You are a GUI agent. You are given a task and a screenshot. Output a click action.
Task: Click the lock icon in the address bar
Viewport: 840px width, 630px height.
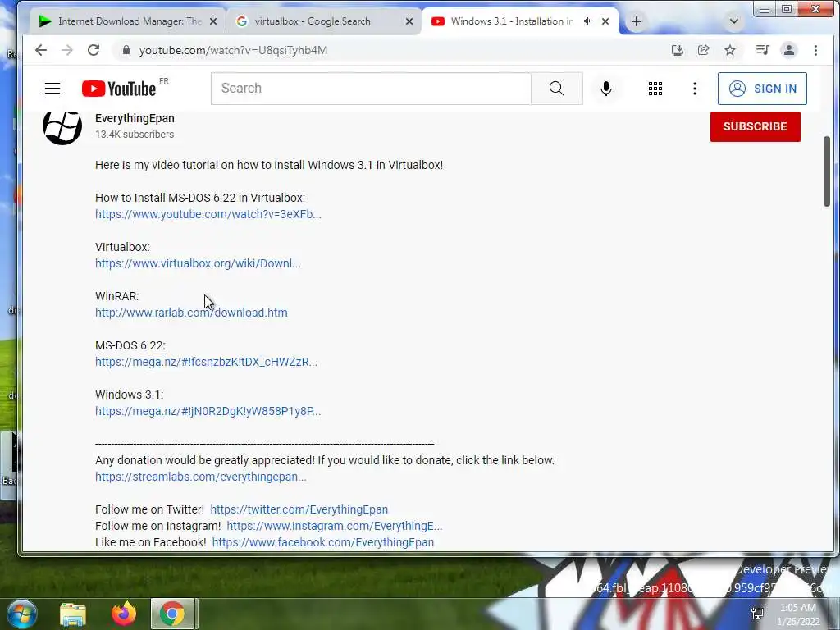[x=126, y=50]
